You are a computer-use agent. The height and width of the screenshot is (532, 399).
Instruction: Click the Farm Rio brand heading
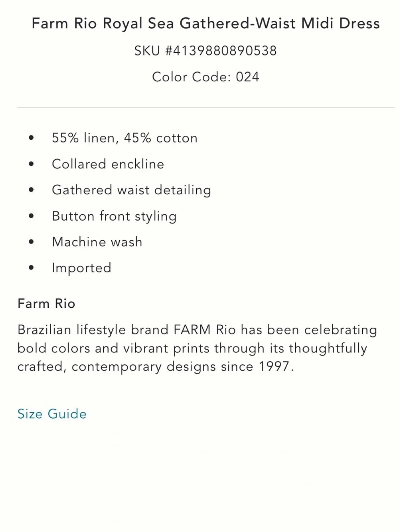pyautogui.click(x=46, y=304)
